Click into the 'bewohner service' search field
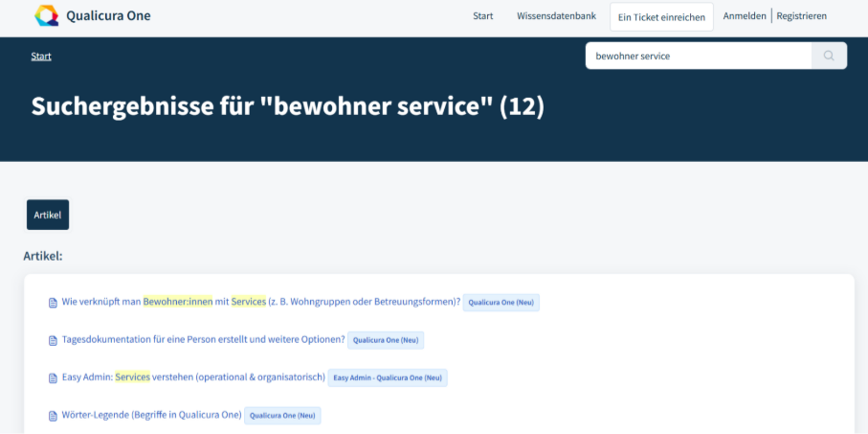868x434 pixels. 699,56
